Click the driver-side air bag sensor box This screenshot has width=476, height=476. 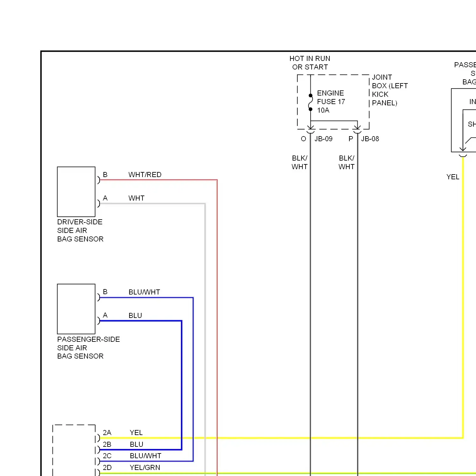(x=76, y=192)
